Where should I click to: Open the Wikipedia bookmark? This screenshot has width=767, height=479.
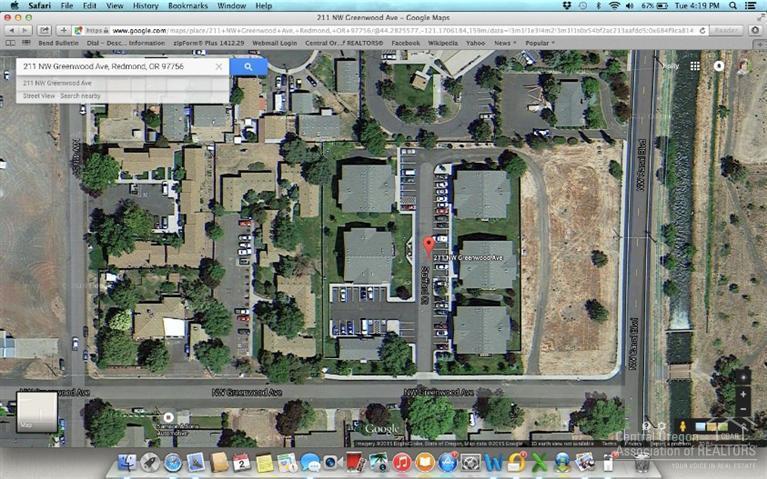pyautogui.click(x=443, y=43)
